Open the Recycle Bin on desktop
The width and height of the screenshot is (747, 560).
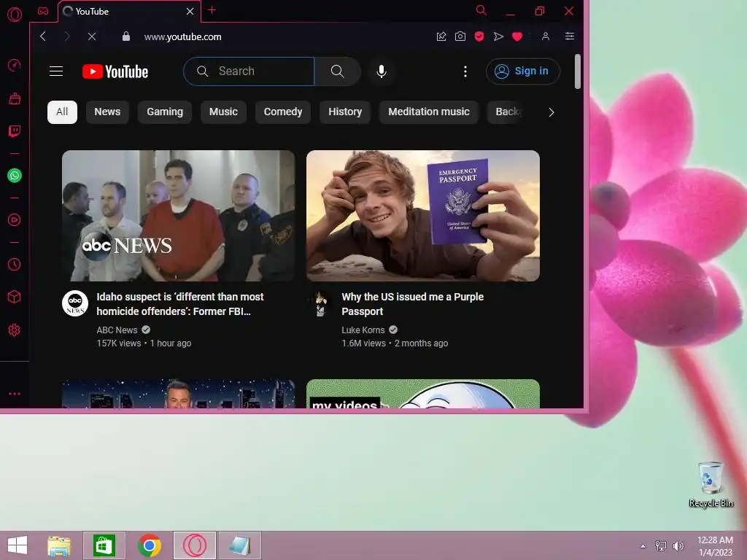pyautogui.click(x=711, y=484)
